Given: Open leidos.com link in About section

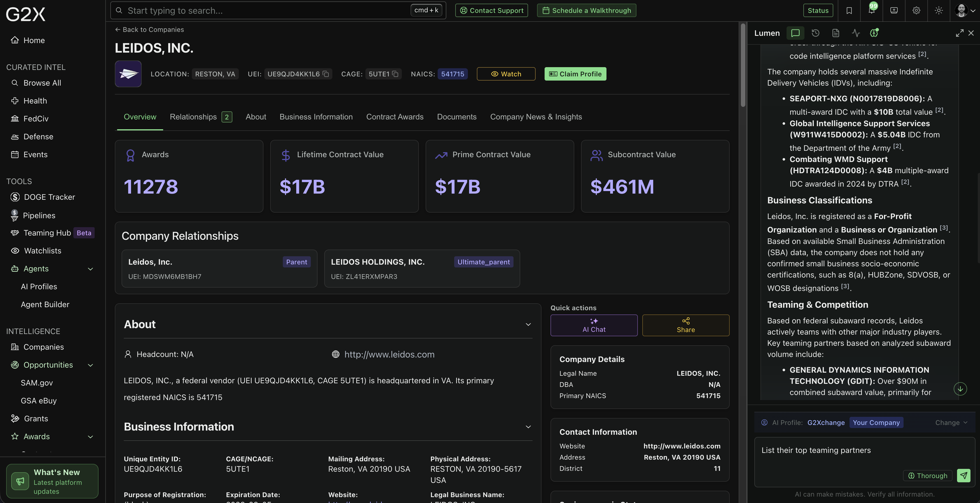Looking at the screenshot, I should point(389,354).
